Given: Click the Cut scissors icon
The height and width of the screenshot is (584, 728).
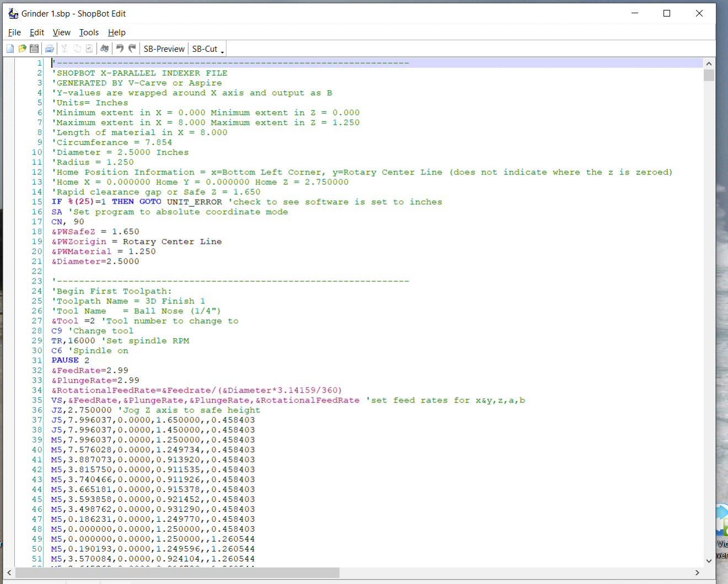Looking at the screenshot, I should tap(65, 49).
